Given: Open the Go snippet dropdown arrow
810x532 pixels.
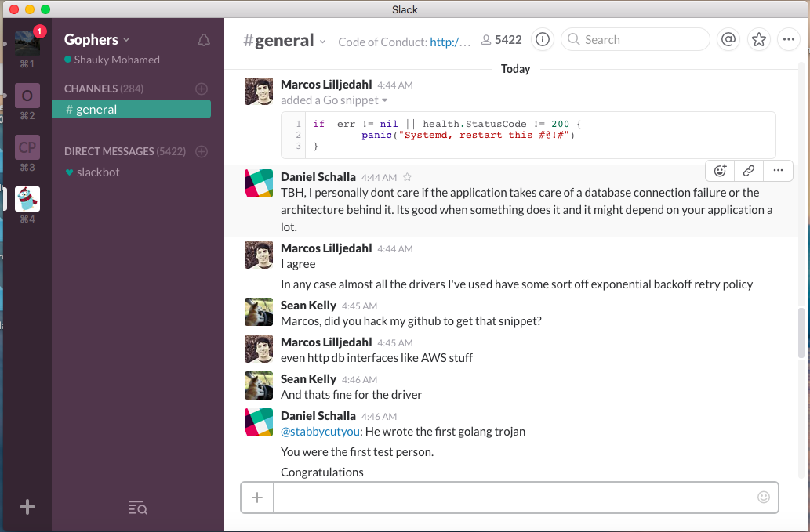Looking at the screenshot, I should click(385, 100).
